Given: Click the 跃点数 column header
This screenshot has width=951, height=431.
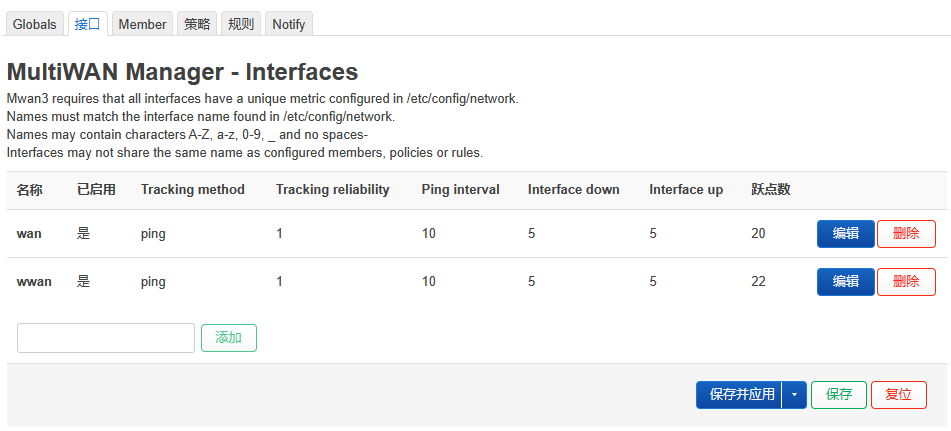Looking at the screenshot, I should point(770,190).
